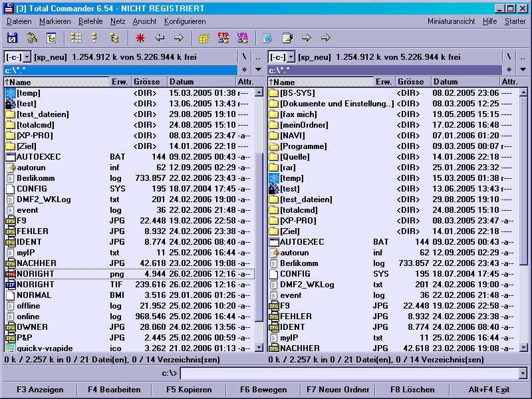
Task: Click the refresh disk icon in toolbar
Action: coord(12,38)
